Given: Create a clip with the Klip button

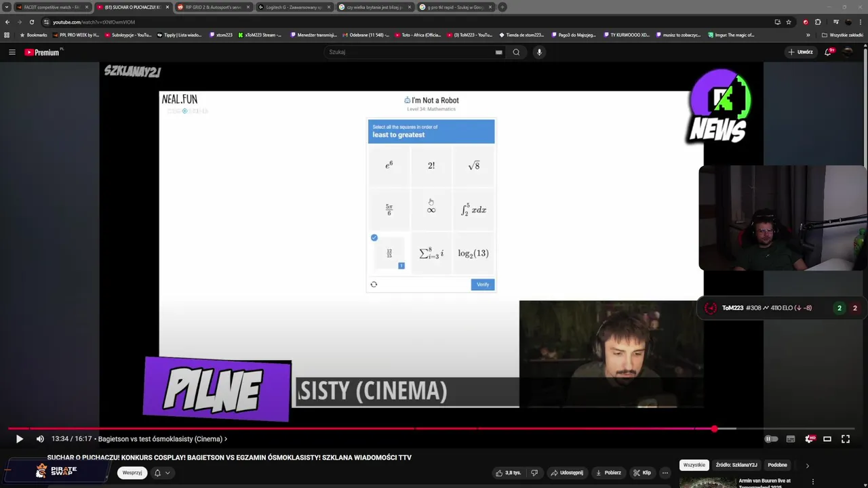Looking at the screenshot, I should coord(642,473).
